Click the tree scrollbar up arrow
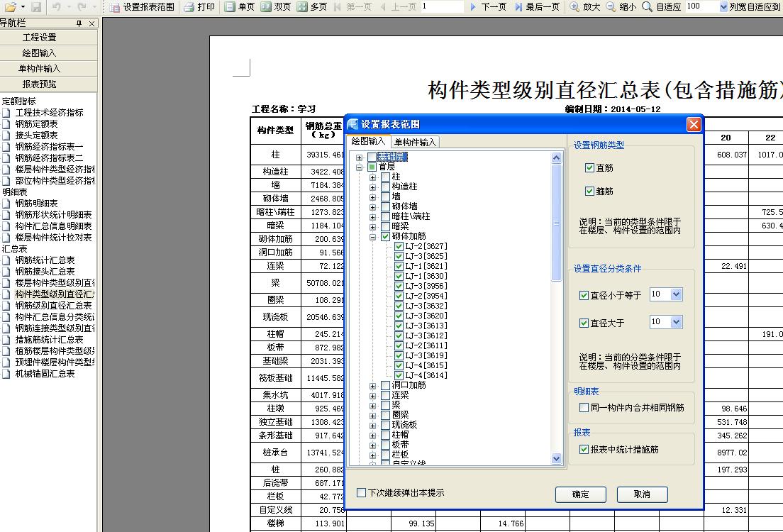This screenshot has height=532, width=783. [556, 158]
